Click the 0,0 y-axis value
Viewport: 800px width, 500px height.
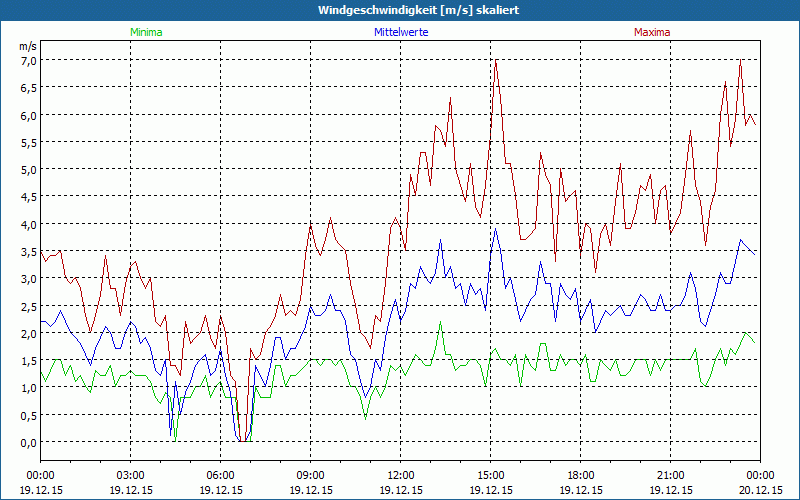click(x=29, y=443)
